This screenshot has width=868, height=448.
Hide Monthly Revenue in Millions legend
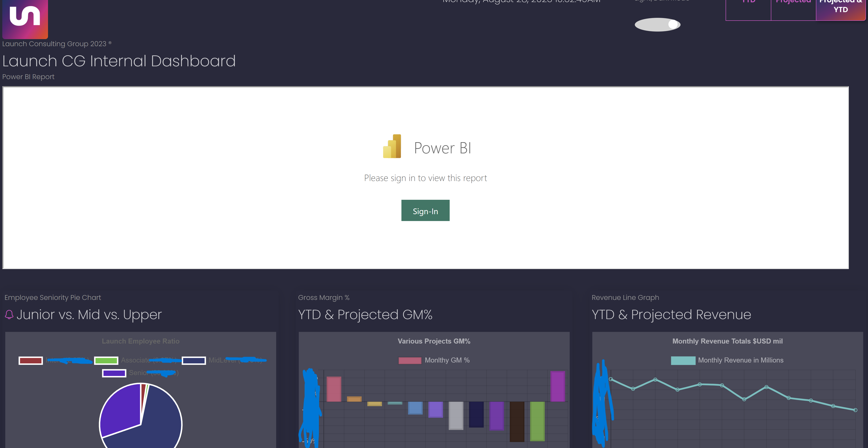point(683,360)
